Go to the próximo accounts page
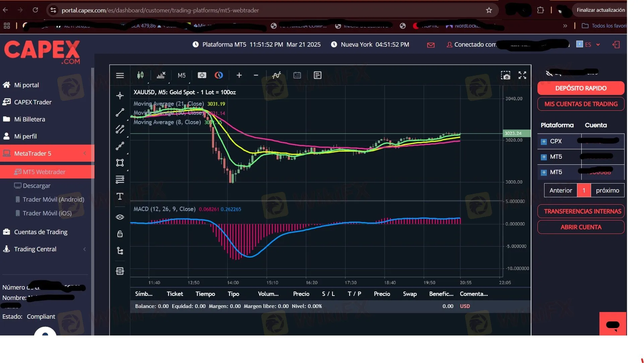Screen dimensions: 644x363 [x=607, y=191]
